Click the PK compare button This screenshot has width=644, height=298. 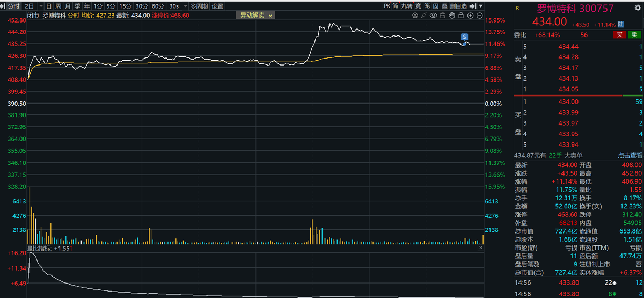coord(387,6)
